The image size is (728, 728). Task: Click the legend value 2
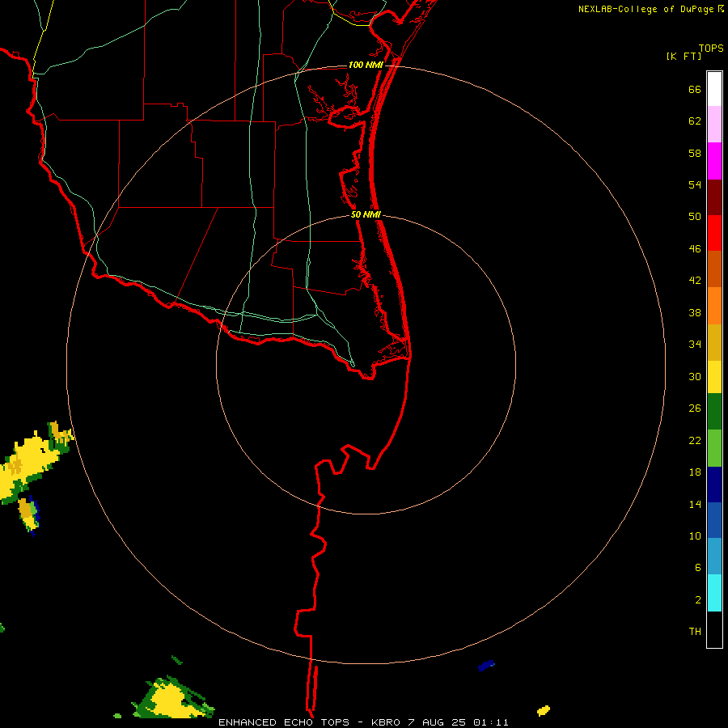[x=698, y=600]
